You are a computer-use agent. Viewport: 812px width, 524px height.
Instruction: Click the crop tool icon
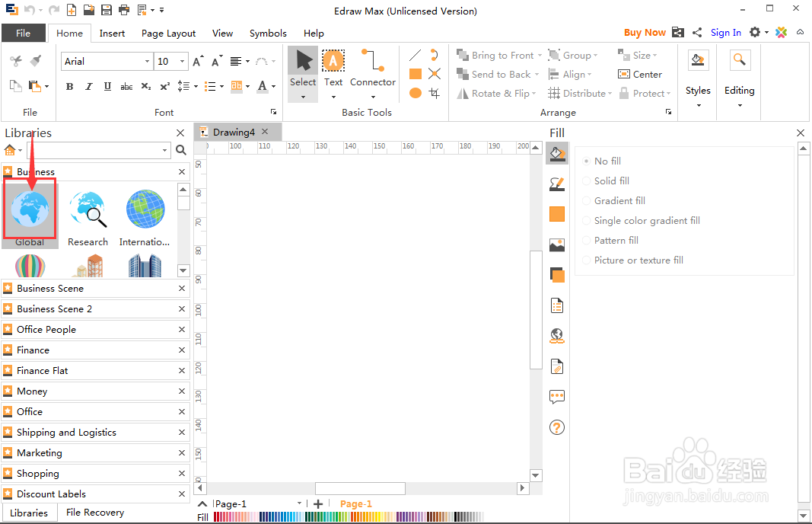tap(435, 93)
